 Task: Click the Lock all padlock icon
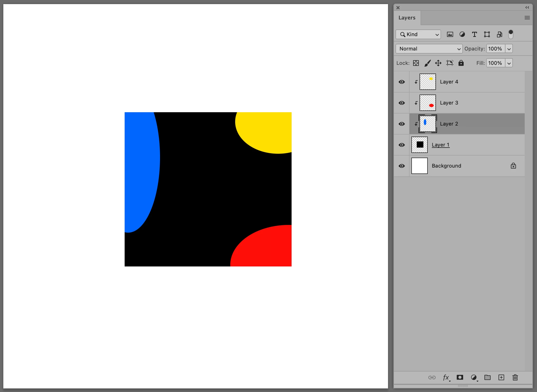click(x=461, y=63)
